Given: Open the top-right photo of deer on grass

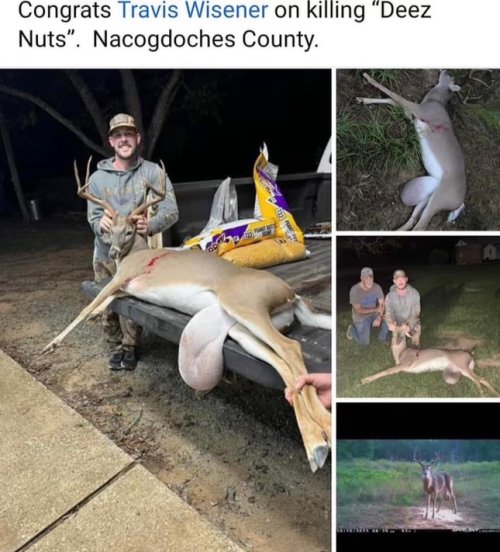Looking at the screenshot, I should 418,150.
